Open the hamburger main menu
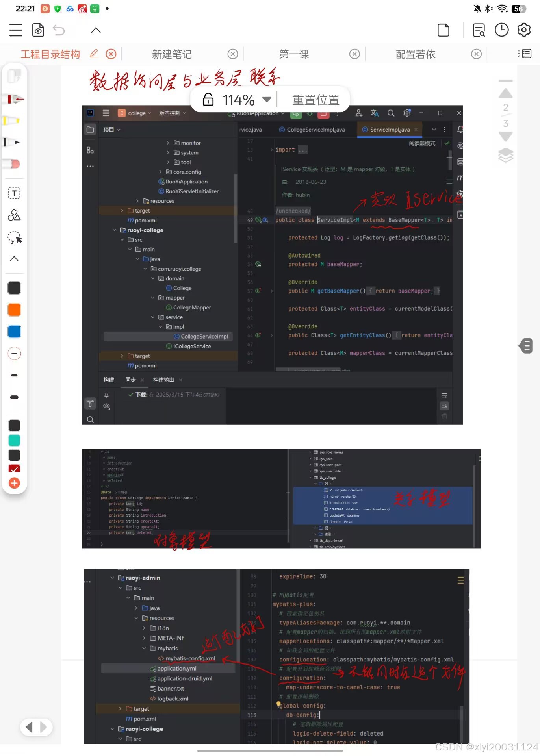The image size is (540, 756). click(16, 30)
